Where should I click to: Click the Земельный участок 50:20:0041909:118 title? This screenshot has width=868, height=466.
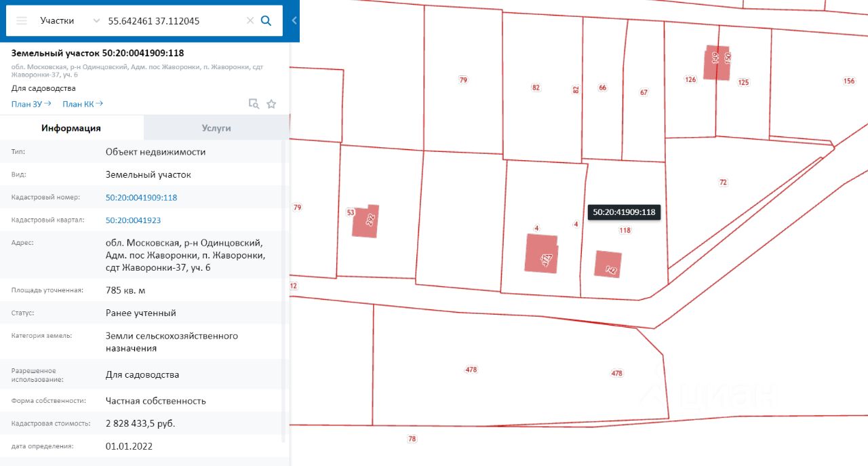pyautogui.click(x=98, y=53)
